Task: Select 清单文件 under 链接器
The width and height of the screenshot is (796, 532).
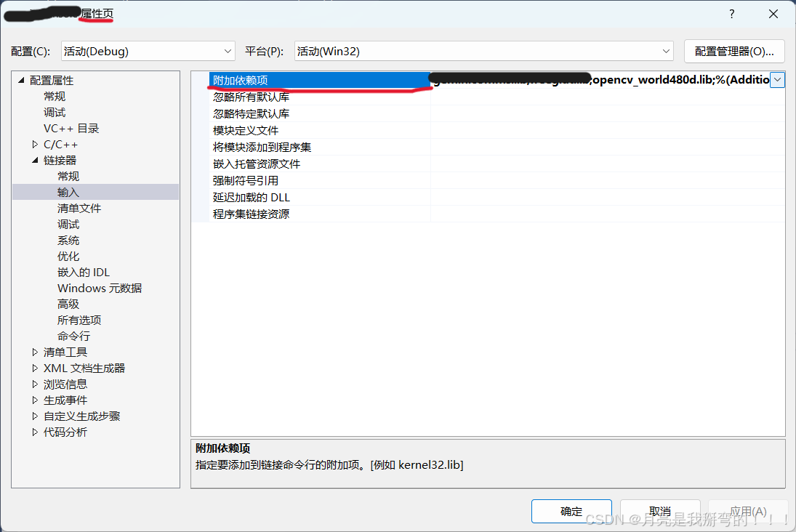Action: tap(79, 208)
